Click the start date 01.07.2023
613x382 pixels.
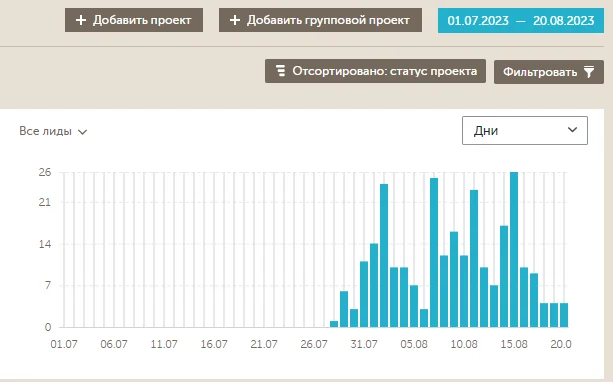[x=478, y=20]
